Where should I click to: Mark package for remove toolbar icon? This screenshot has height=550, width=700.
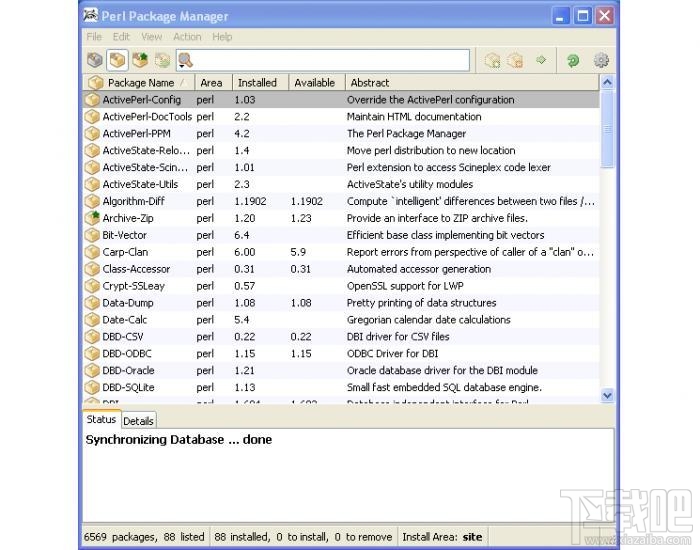(515, 60)
